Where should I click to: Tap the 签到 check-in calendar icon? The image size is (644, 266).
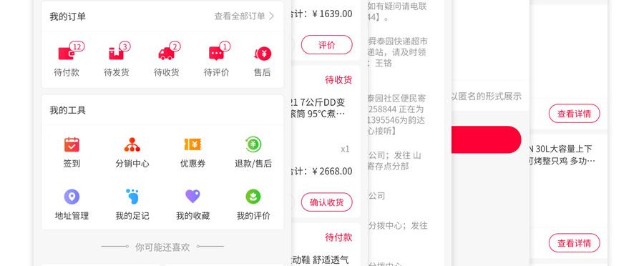(x=72, y=144)
